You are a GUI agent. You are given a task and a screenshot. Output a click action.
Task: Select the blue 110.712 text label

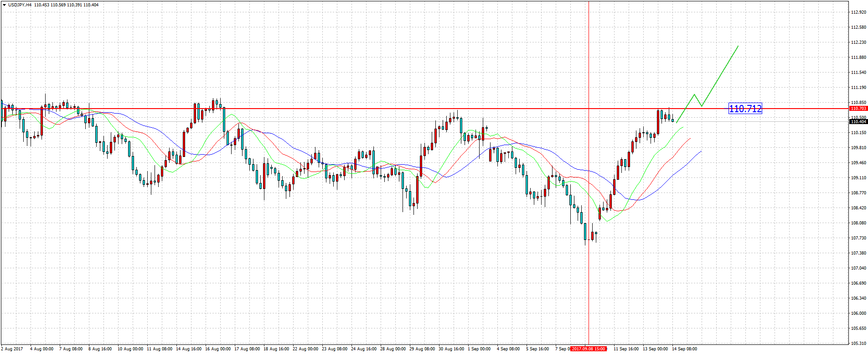click(745, 109)
